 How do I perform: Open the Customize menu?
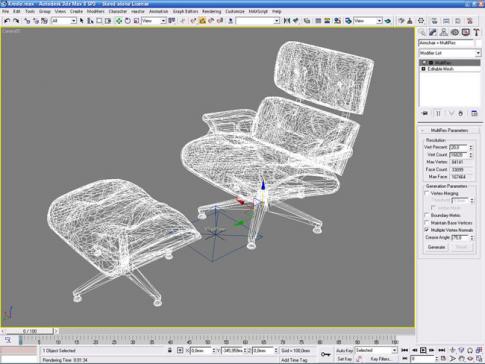[235, 11]
